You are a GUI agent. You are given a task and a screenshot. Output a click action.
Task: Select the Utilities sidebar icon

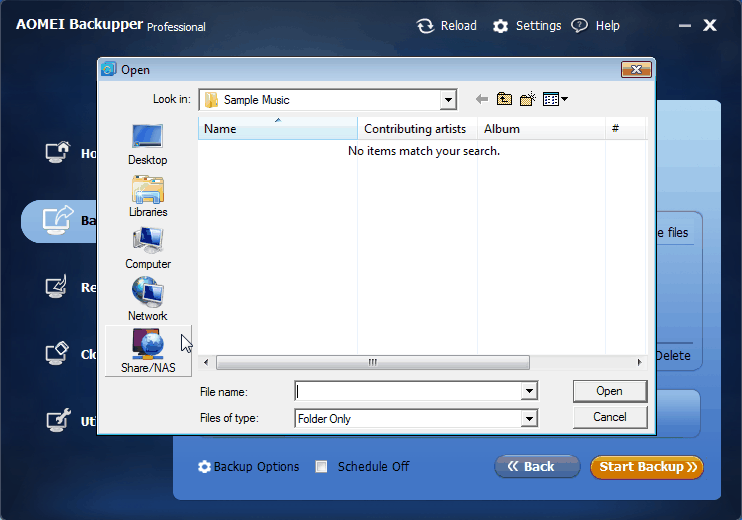click(x=58, y=420)
